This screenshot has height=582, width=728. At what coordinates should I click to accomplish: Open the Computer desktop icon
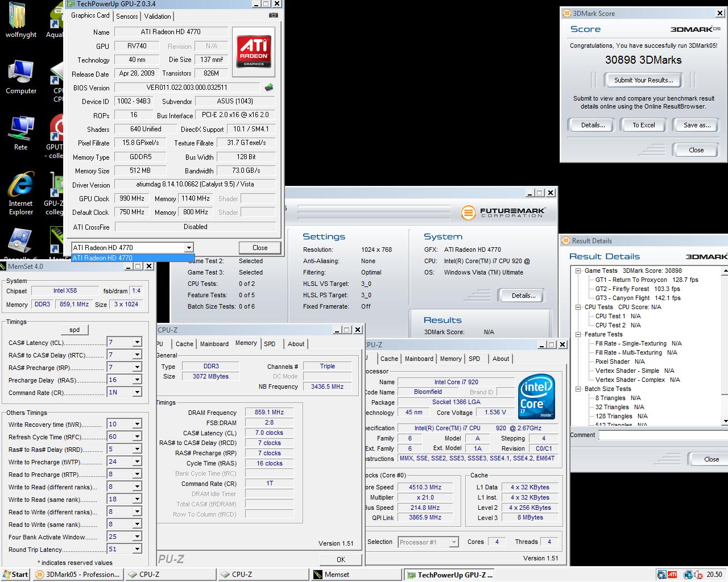pos(20,77)
